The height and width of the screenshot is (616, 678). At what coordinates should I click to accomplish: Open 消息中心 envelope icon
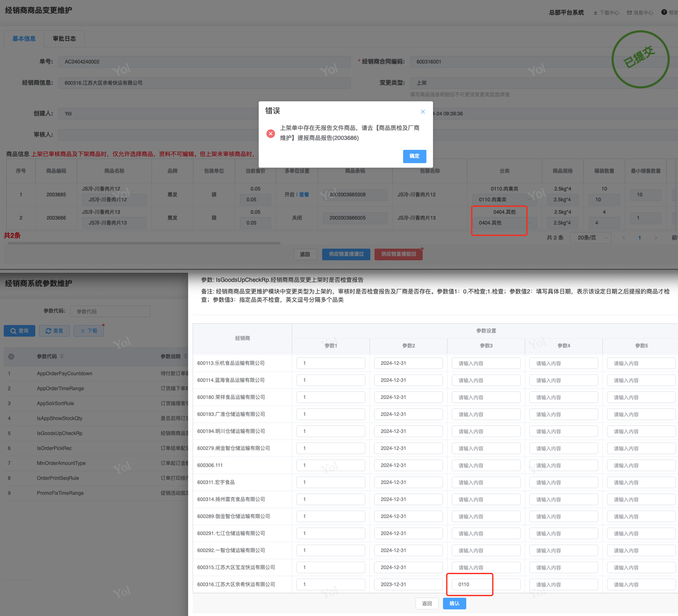coord(629,13)
